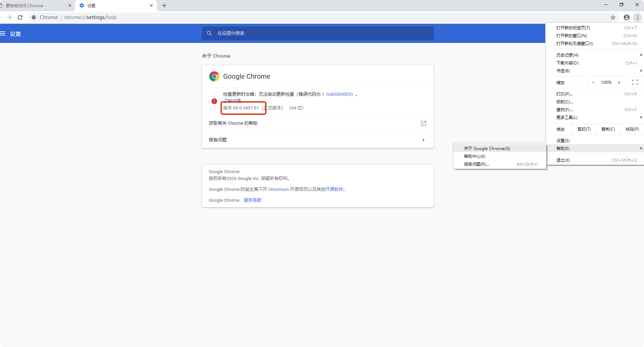
Task: Click the search magnifier icon in settings
Action: (x=210, y=33)
